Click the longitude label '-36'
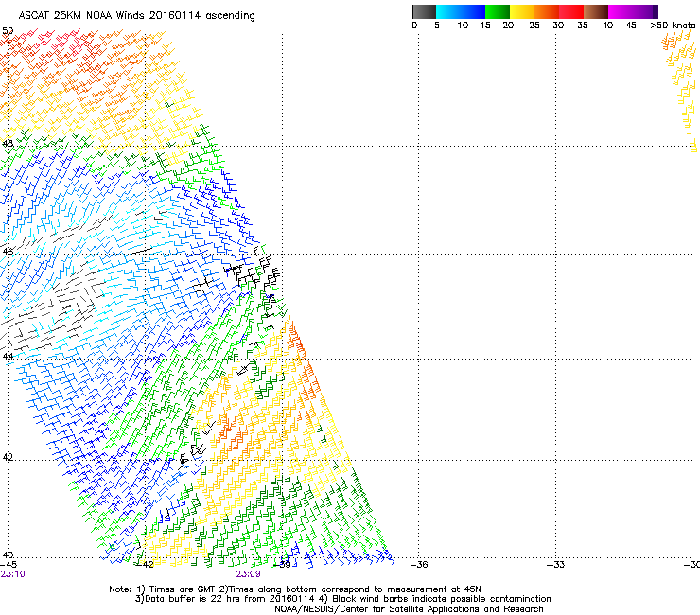This screenshot has height=615, width=700. pos(419,565)
